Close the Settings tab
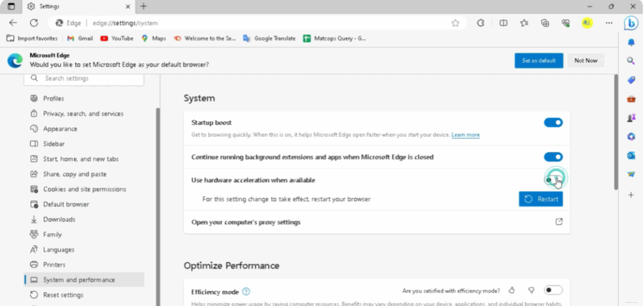The height and width of the screenshot is (306, 644). (x=128, y=6)
